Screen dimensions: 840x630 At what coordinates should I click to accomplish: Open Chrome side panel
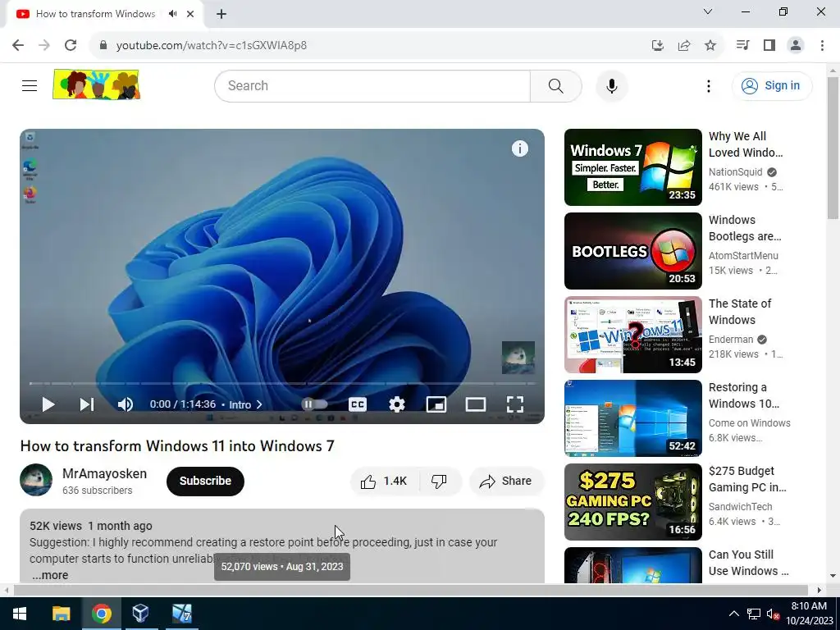pyautogui.click(x=769, y=46)
